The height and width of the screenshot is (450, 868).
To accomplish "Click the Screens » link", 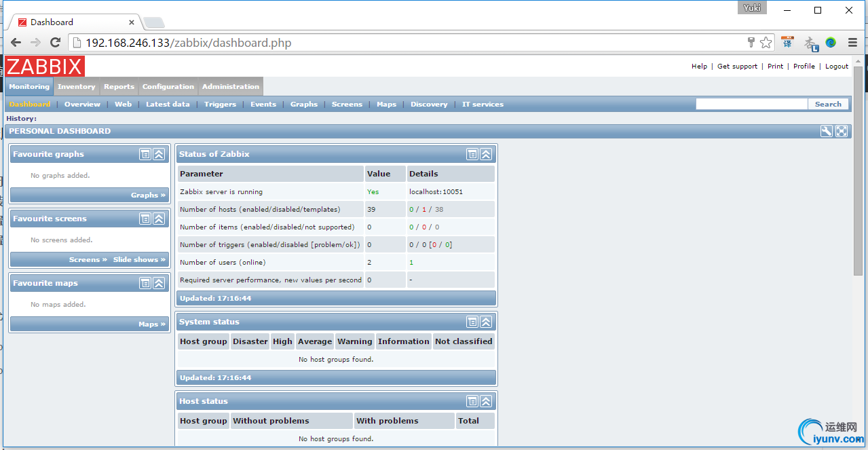I will click(88, 259).
